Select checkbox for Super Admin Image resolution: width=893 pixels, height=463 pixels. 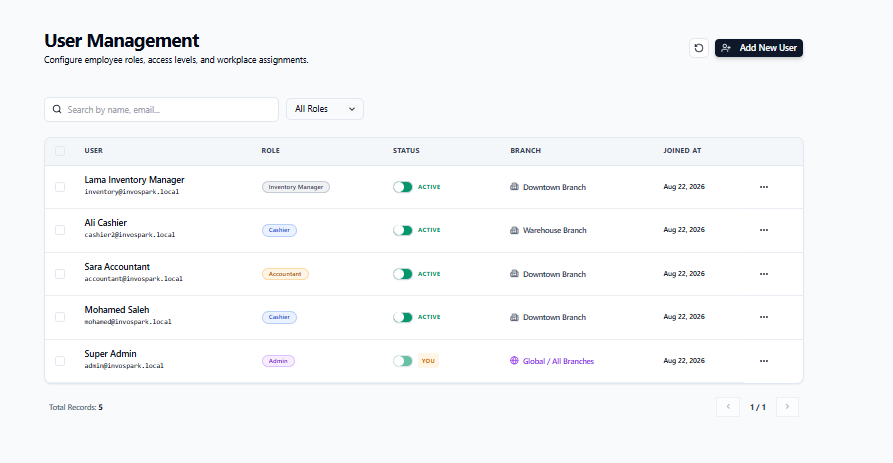[x=60, y=361]
